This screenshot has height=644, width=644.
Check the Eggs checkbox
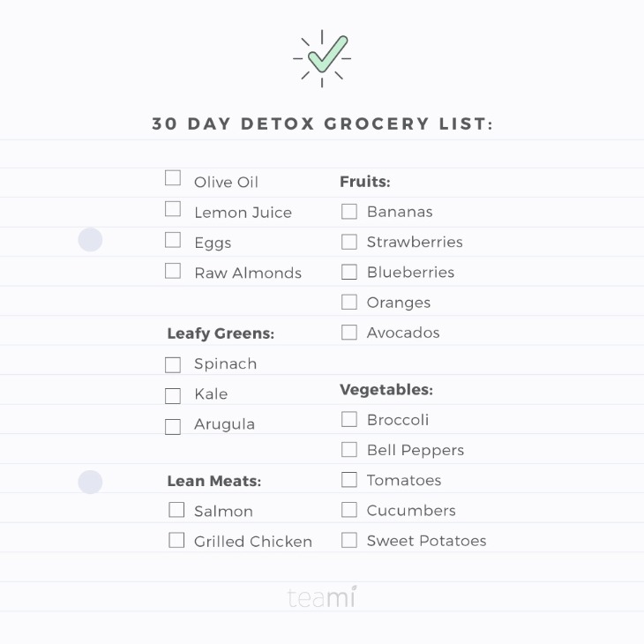coord(173,240)
